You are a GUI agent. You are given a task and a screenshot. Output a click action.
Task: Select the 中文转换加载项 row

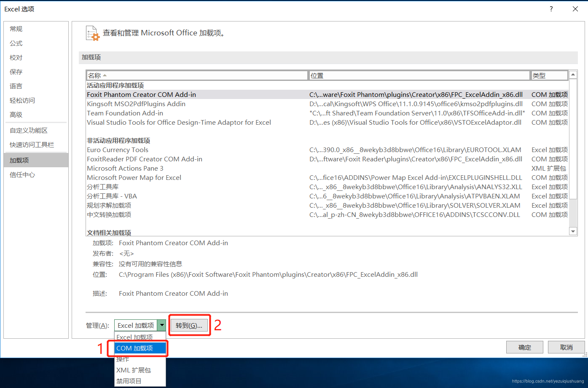click(x=327, y=214)
